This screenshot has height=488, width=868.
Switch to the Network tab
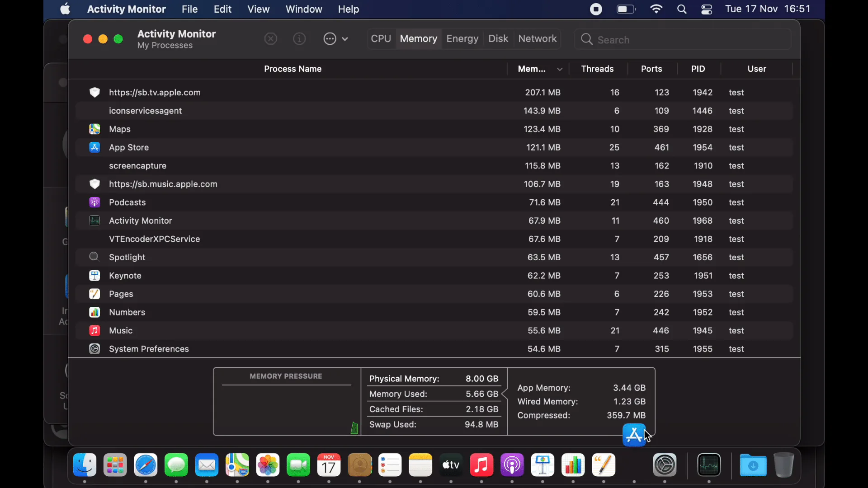537,39
